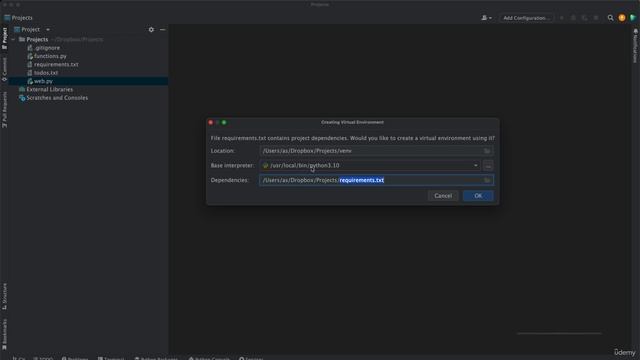Open the Pull Requests side tab

[4, 109]
